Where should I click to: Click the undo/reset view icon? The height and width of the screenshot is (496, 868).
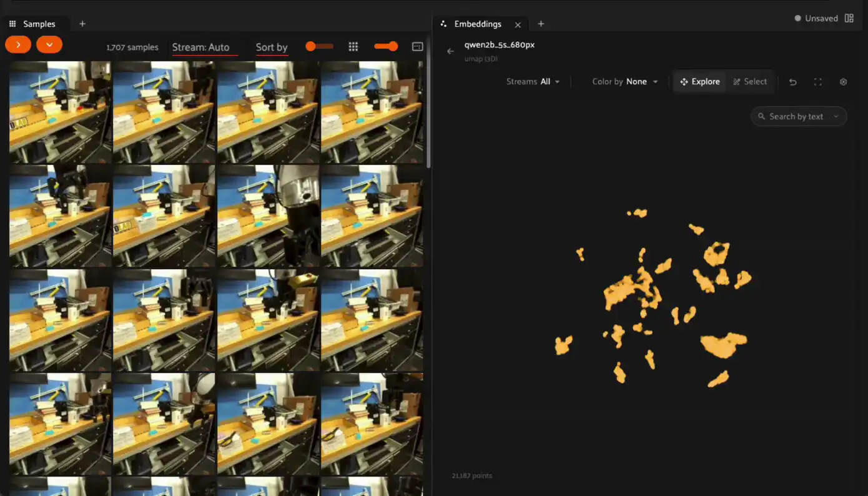792,82
